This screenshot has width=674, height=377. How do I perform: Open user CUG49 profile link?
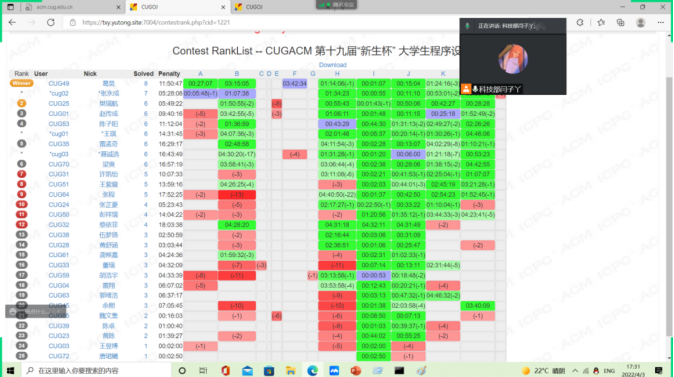coord(58,83)
